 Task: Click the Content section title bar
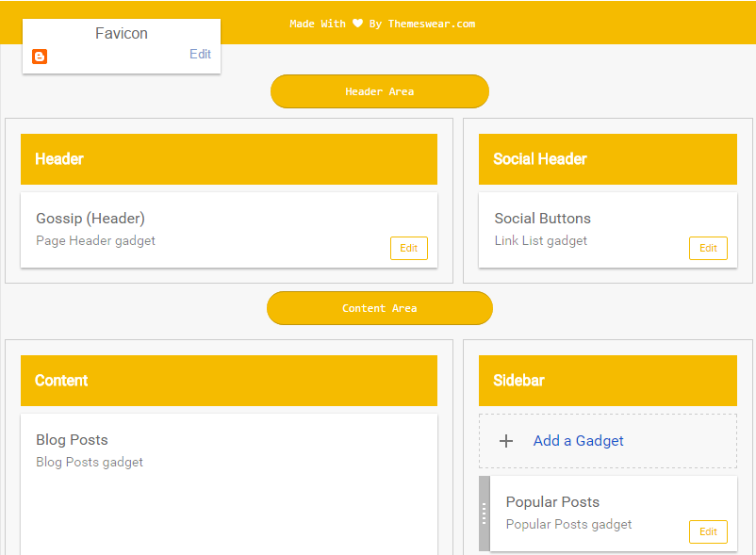pyautogui.click(x=229, y=381)
